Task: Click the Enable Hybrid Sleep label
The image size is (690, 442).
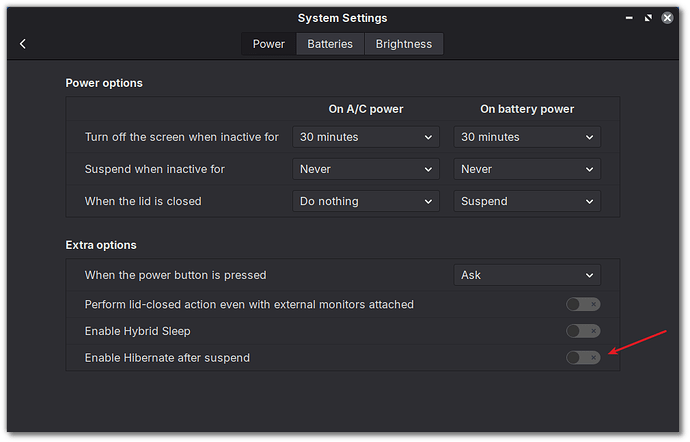Action: click(x=138, y=331)
